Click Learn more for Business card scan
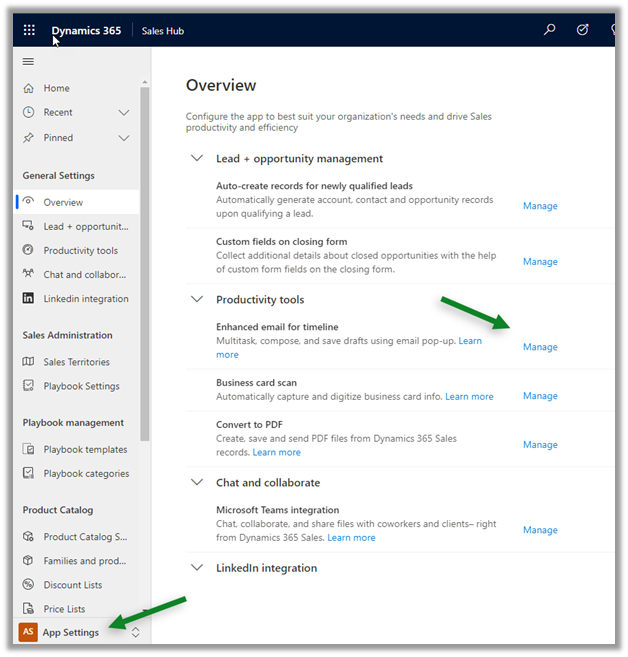628x657 pixels. tap(469, 397)
